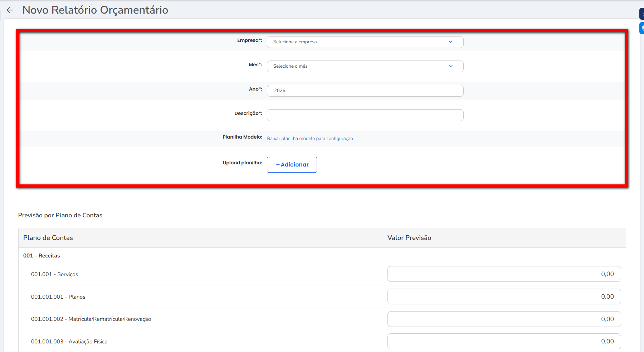Click the chevron in the Empresa field

(450, 42)
